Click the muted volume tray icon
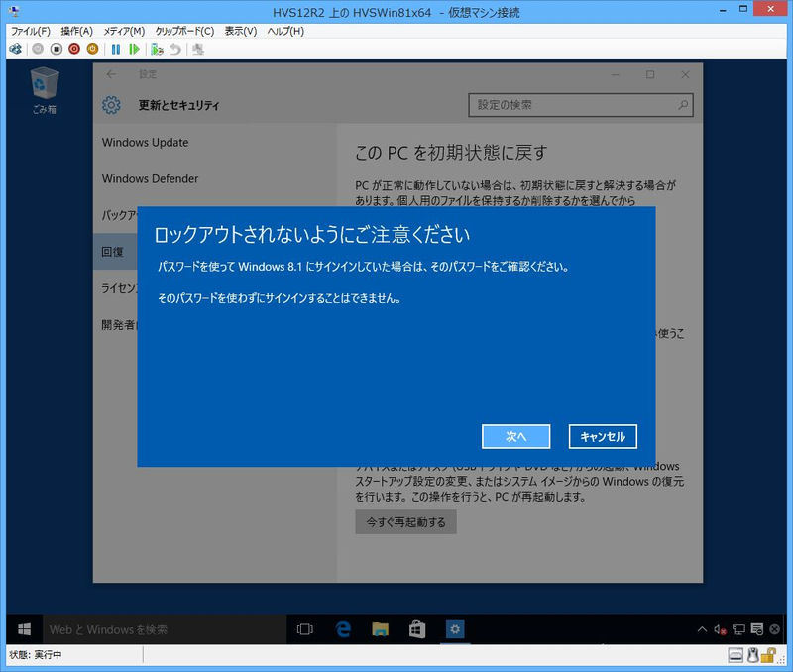Viewport: 793px width, 672px height. pos(721,629)
